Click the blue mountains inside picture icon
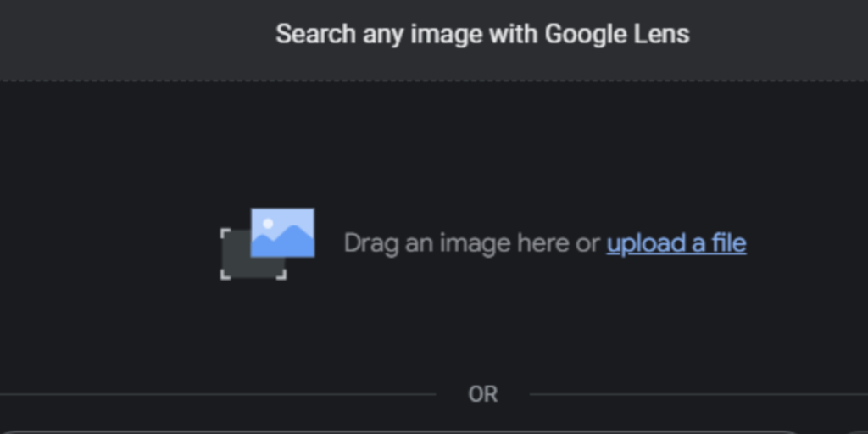868x434 pixels. click(282, 242)
